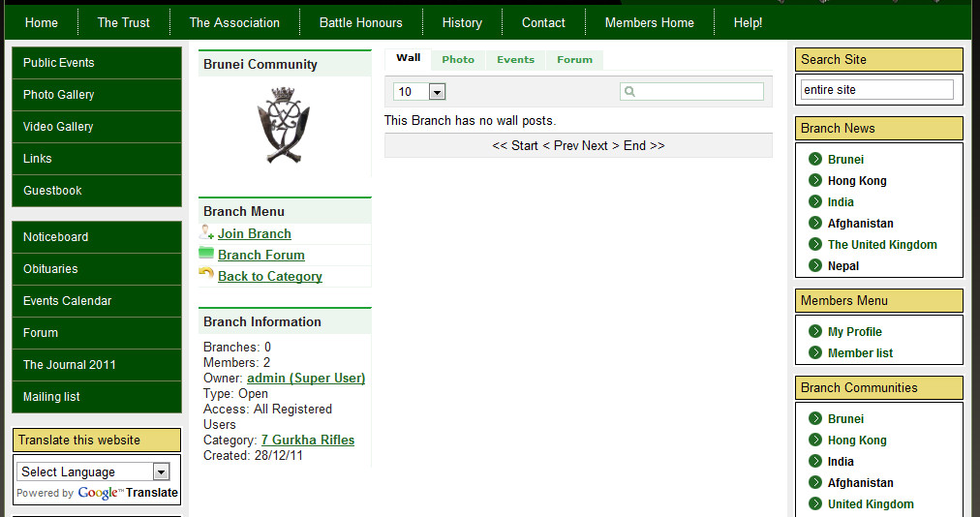Open Obituaries in the sidebar
Screen dimensions: 980x517
[97, 269]
